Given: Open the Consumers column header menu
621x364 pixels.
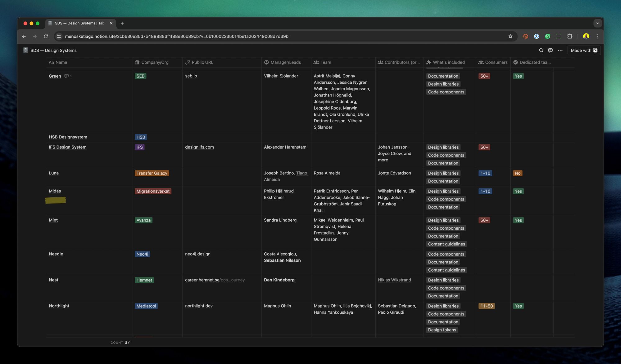Looking at the screenshot, I should (493, 62).
